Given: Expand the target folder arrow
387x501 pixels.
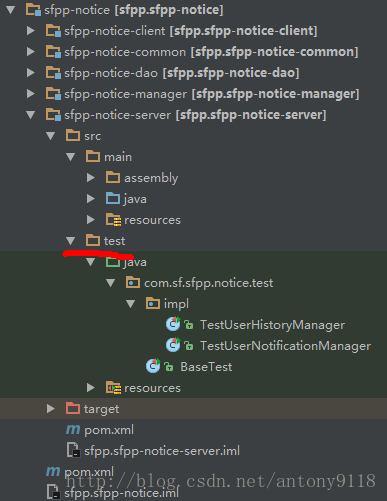Looking at the screenshot, I should (x=51, y=409).
